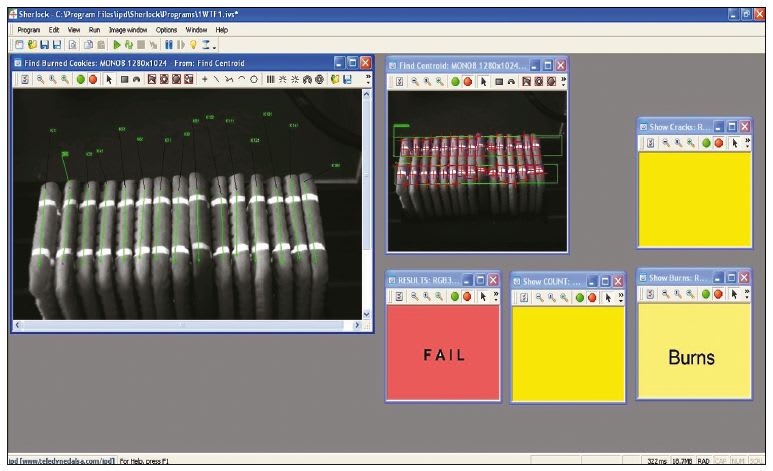Toggle the green circle in Find Centroid toolbar
This screenshot has width=773, height=471.
pyautogui.click(x=455, y=81)
